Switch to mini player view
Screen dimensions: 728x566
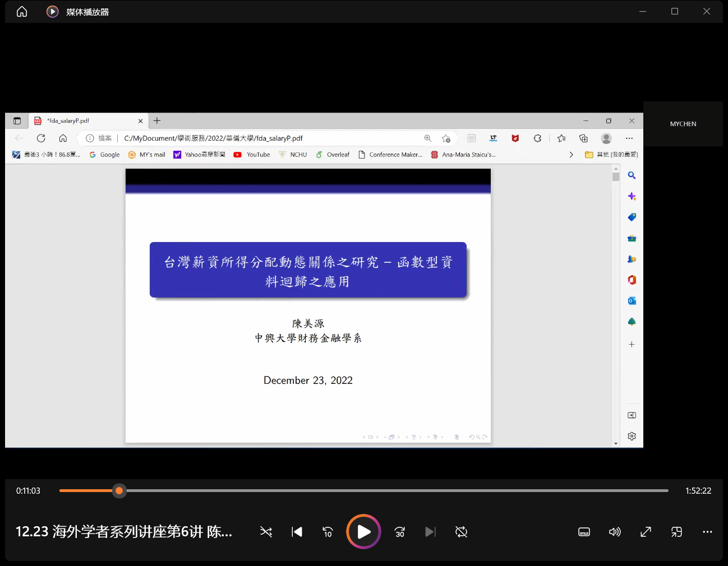[x=676, y=532]
